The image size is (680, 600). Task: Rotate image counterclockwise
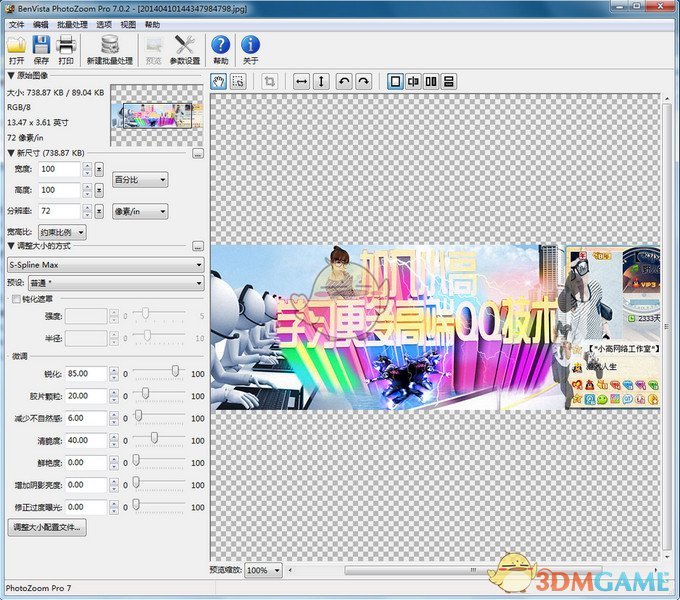[x=344, y=82]
